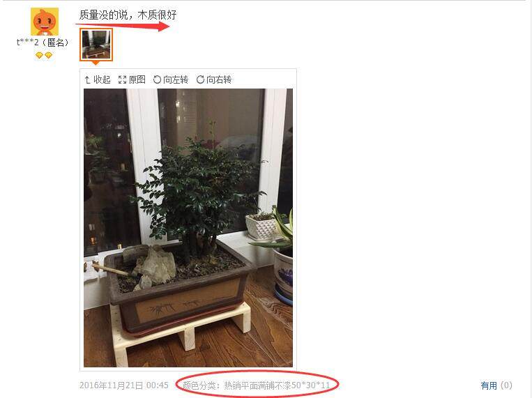Viewport: 532px width, 398px height.
Task: Click the second yellow diamond badge
Action: (x=49, y=55)
